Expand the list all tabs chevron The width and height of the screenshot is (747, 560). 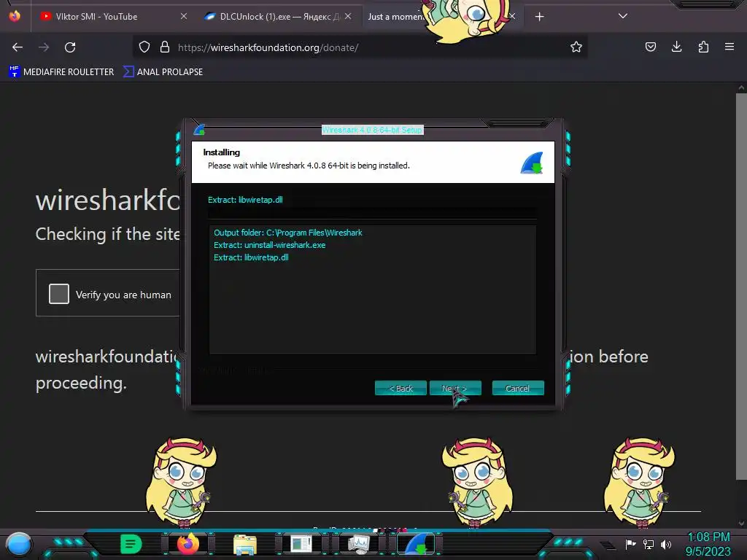tap(623, 16)
